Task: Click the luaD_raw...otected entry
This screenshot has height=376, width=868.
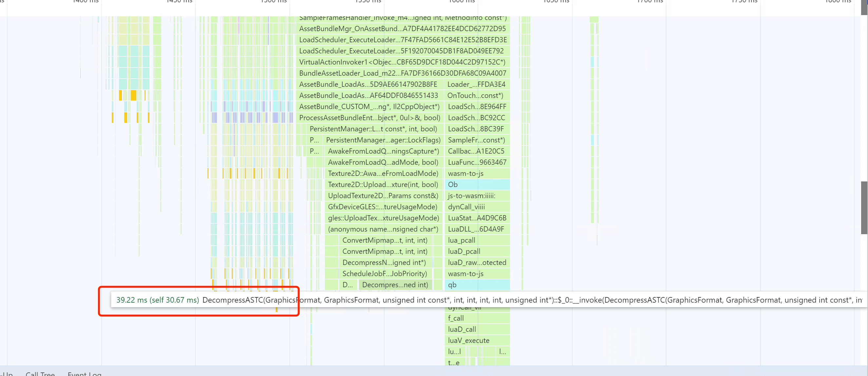Action: (477, 262)
